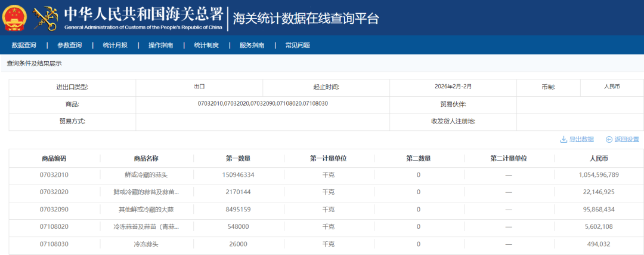Viewport: 644px width, 255px height.
Task: Click the 商品编码 column header
Action: [x=54, y=158]
